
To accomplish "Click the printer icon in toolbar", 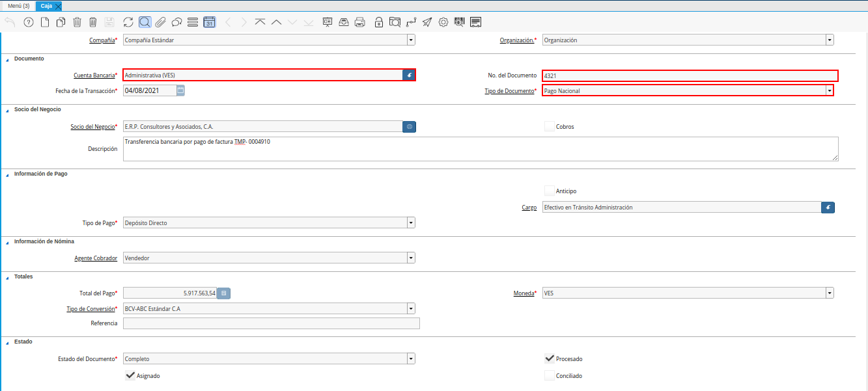I will tap(359, 22).
